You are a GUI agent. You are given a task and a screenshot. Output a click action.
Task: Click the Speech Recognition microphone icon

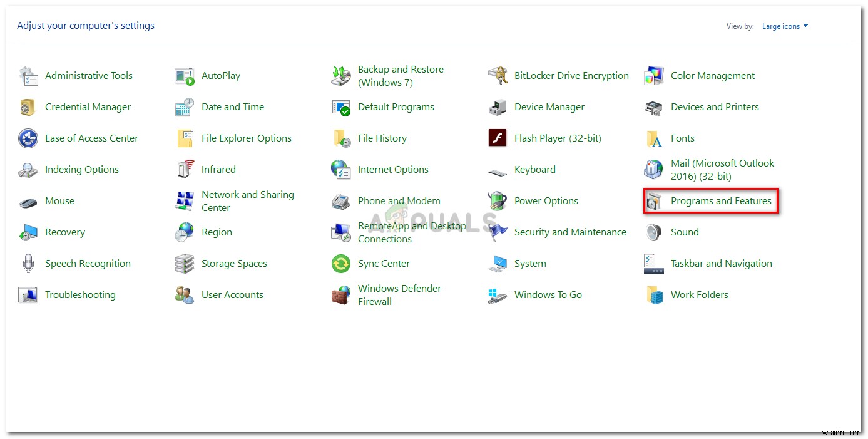(x=28, y=263)
